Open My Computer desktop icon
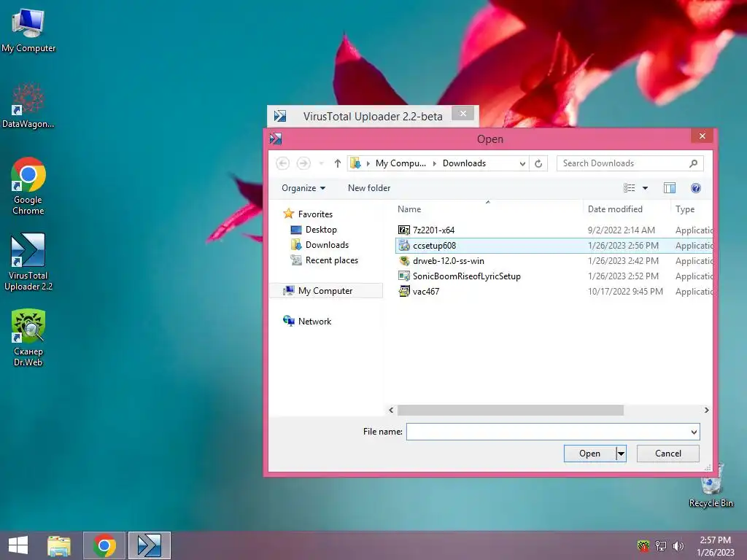Viewport: 747px width, 560px height. (x=28, y=31)
